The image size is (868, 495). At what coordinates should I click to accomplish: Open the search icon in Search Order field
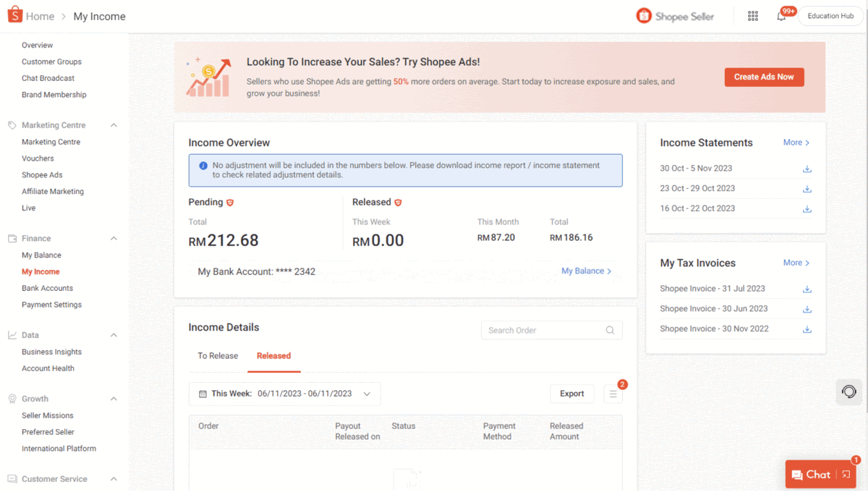(610, 330)
